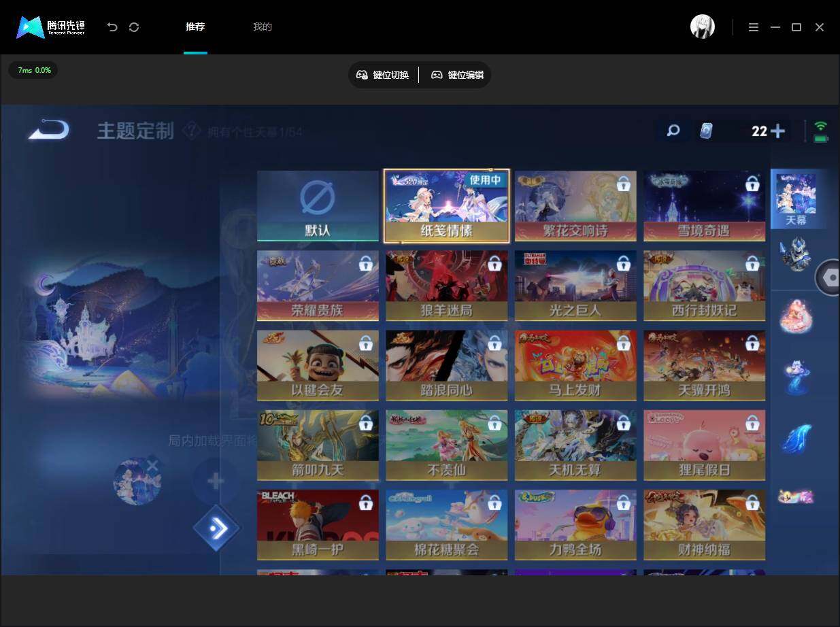Open the blue feather sidebar category
The height and width of the screenshot is (627, 840).
pyautogui.click(x=796, y=439)
